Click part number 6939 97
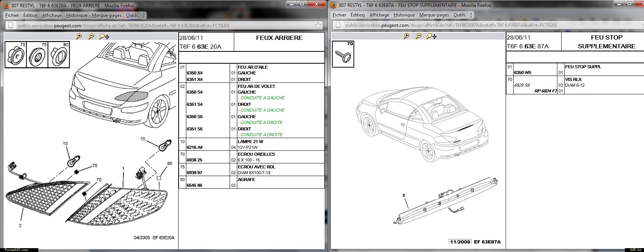 pos(194,173)
